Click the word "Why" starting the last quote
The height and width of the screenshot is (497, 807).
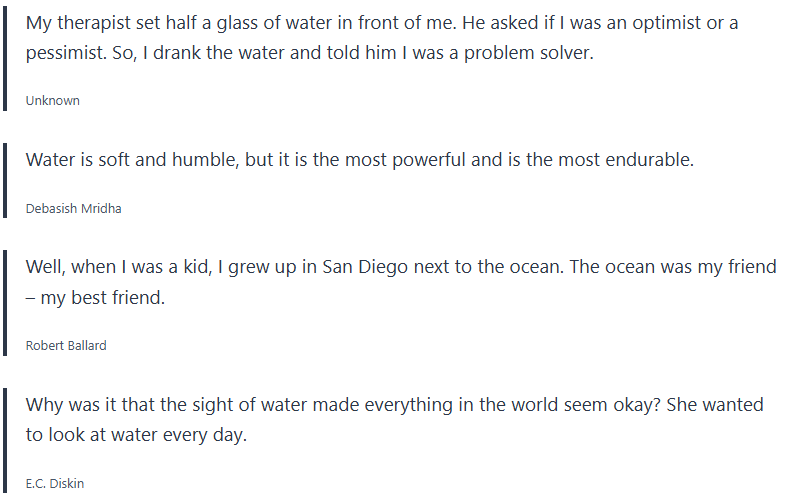click(x=44, y=405)
